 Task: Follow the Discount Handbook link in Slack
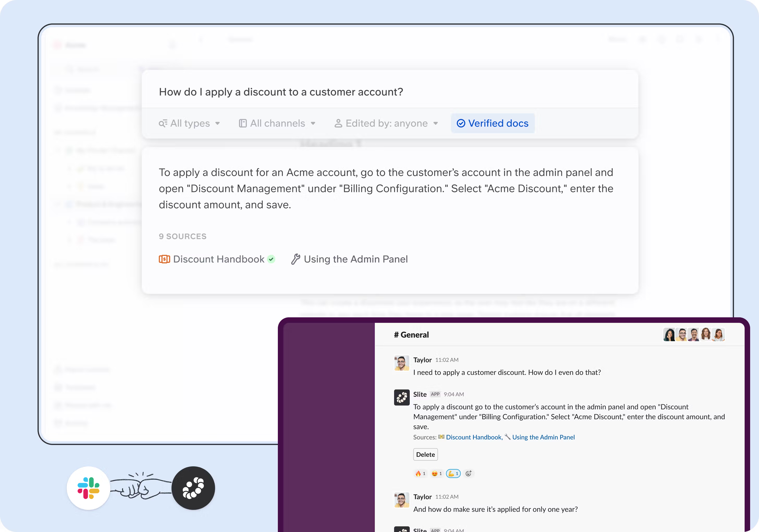(474, 437)
